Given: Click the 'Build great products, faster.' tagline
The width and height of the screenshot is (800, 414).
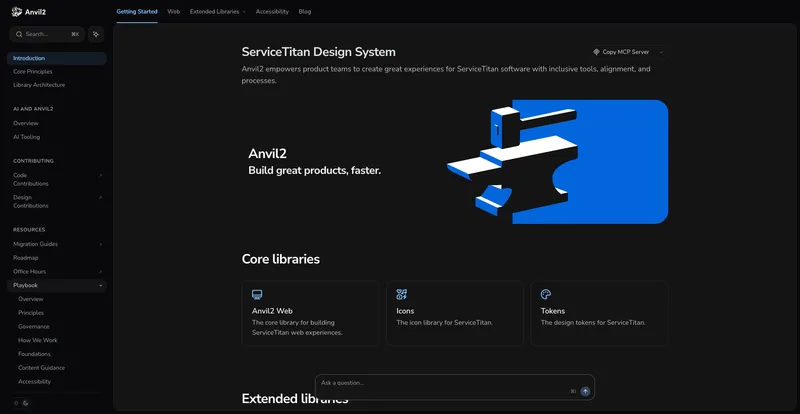Looking at the screenshot, I should pyautogui.click(x=314, y=171).
